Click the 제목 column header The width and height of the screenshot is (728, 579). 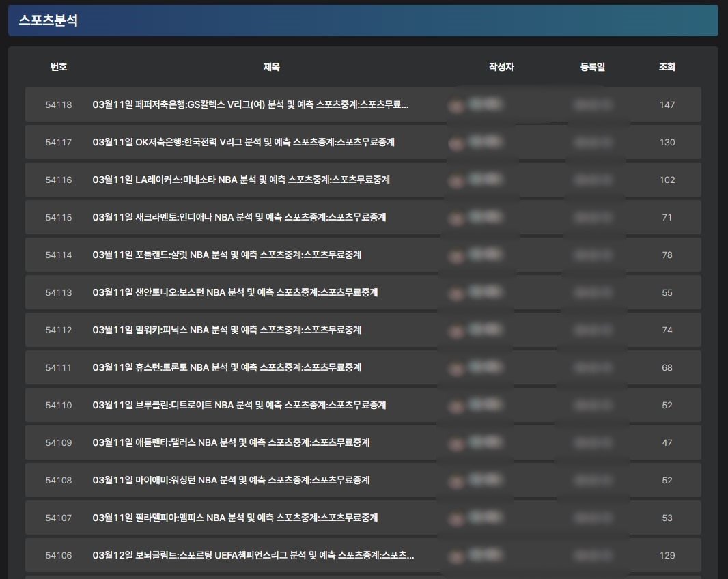(x=271, y=67)
